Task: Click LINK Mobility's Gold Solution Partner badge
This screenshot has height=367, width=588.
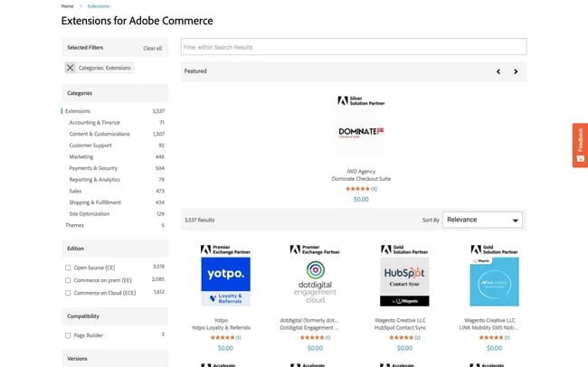Action: pos(494,249)
